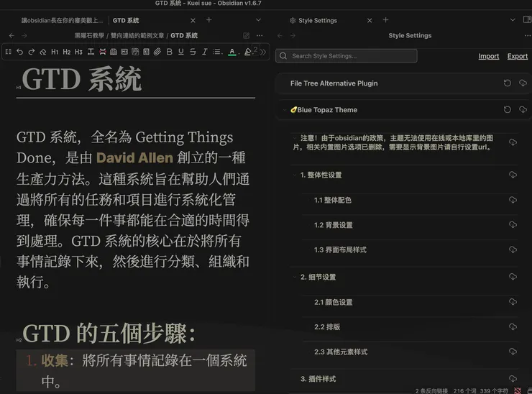Image resolution: width=532 pixels, height=394 pixels.
Task: Click the 雙向連結的範例文章 breadcrumb
Action: pyautogui.click(x=137, y=36)
